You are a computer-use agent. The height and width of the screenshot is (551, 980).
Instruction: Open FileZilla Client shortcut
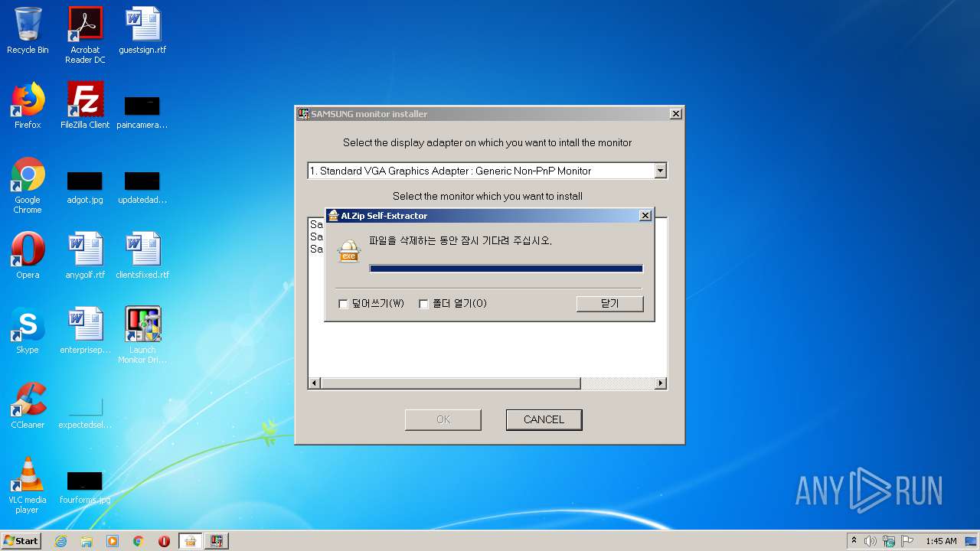tap(85, 106)
